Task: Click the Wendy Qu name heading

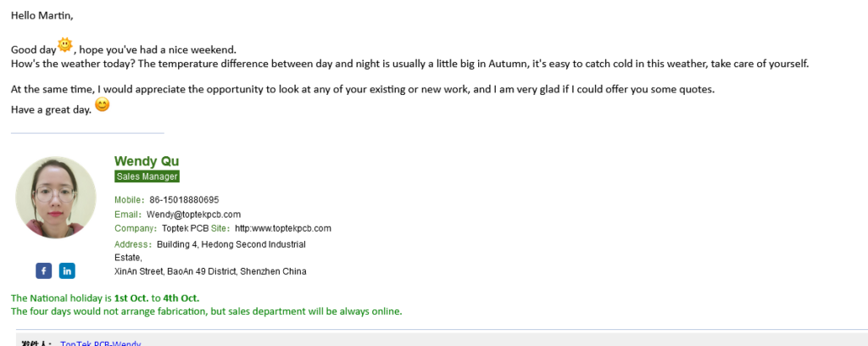Action: click(147, 161)
